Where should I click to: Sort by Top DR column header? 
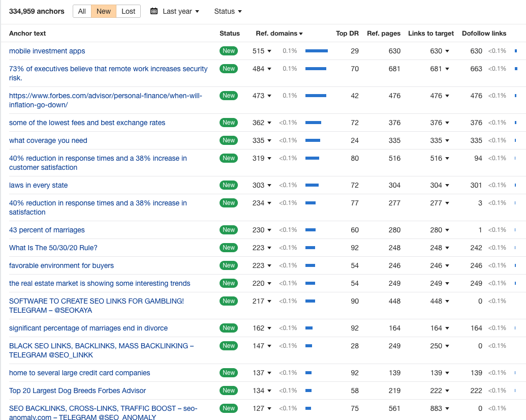click(347, 34)
